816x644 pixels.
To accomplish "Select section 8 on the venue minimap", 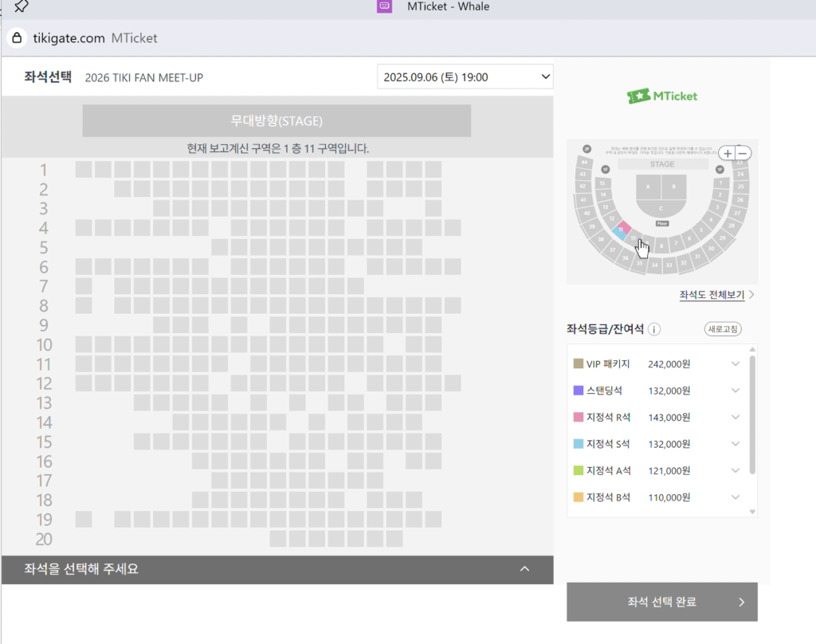I will pyautogui.click(x=661, y=247).
